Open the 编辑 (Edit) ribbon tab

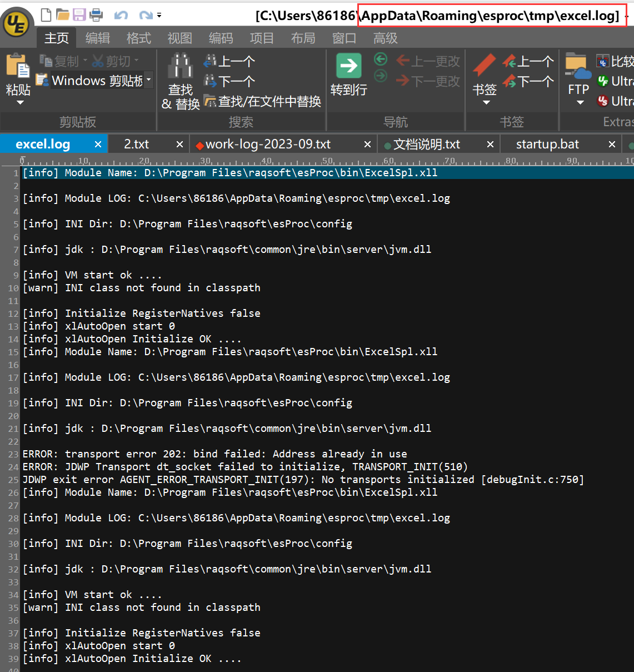98,38
